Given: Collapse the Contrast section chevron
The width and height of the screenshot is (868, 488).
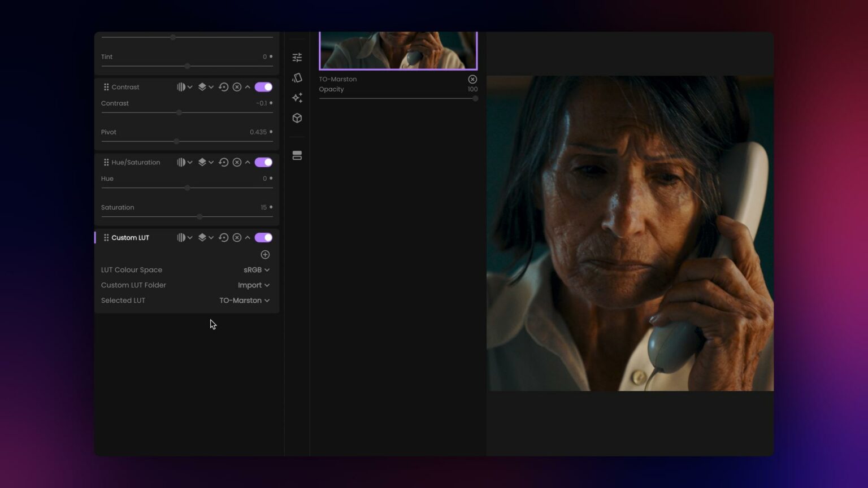Looking at the screenshot, I should click(248, 87).
